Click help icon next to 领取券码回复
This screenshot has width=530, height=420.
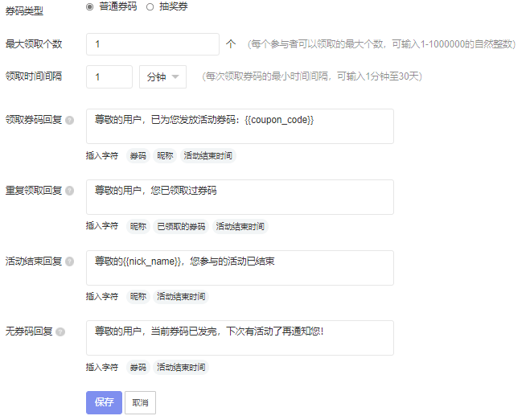click(69, 120)
